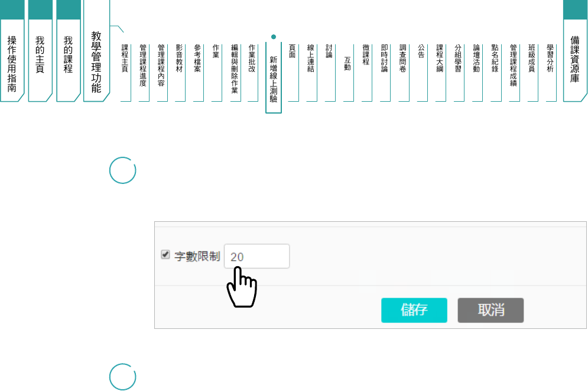This screenshot has width=588, height=391.
Task: Select the 教學管理功能 tab
Action: (x=96, y=62)
